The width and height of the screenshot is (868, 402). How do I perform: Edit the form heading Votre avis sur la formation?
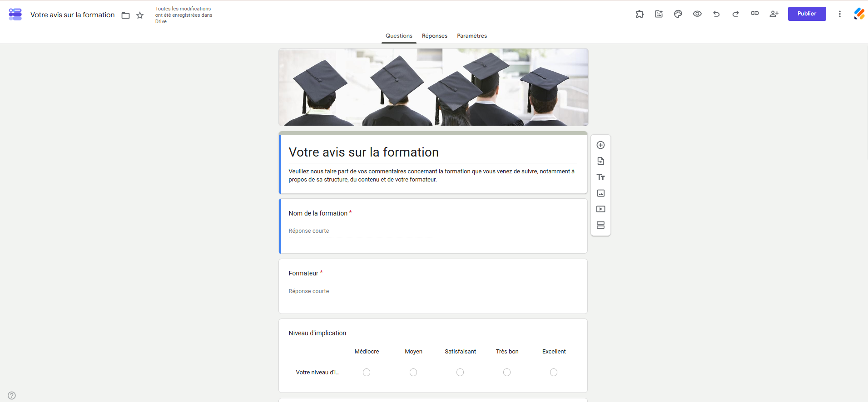[364, 152]
